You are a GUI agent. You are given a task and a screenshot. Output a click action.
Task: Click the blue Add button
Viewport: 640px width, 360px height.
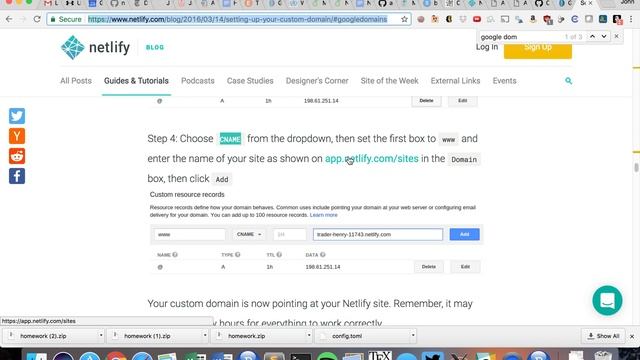point(464,234)
